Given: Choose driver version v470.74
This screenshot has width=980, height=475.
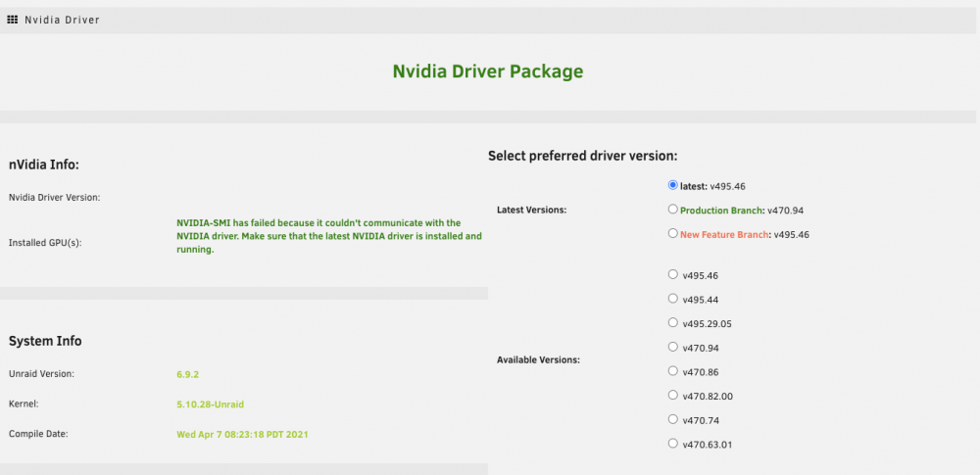Looking at the screenshot, I should pyautogui.click(x=672, y=419).
